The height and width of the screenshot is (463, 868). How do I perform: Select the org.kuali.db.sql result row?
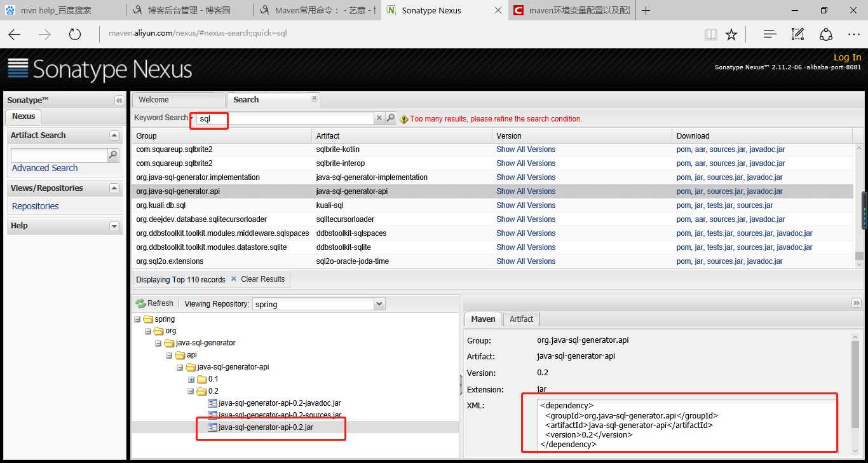[x=492, y=205]
